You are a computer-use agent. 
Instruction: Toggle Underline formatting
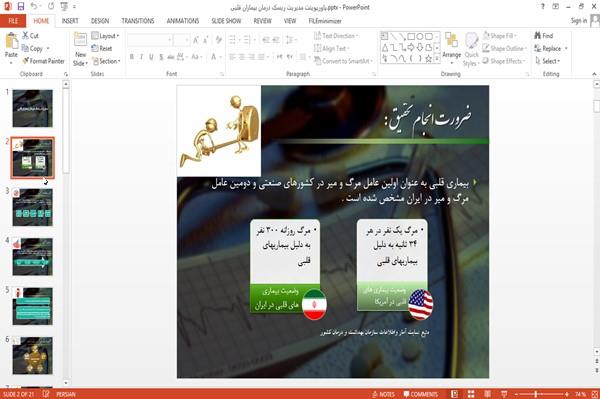coord(151,57)
